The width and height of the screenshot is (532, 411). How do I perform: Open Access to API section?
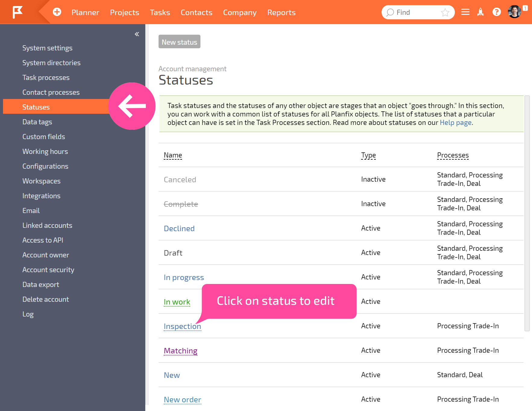(43, 240)
